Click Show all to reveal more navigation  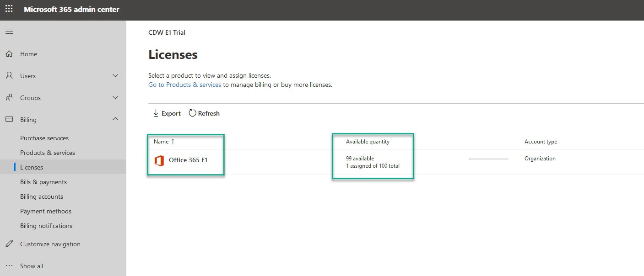click(31, 266)
